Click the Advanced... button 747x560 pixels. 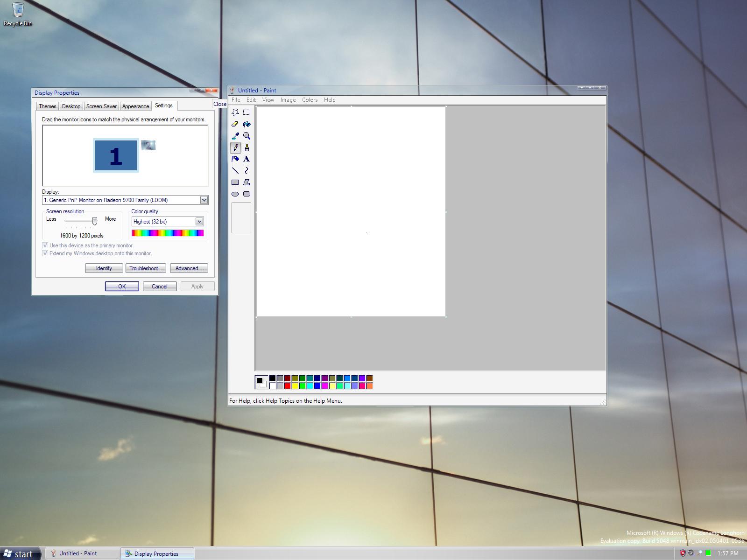[189, 268]
